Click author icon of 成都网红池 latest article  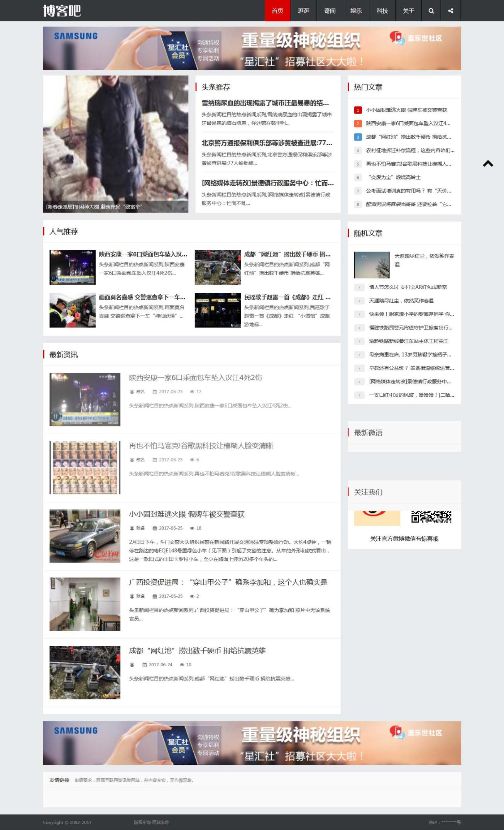click(x=132, y=665)
